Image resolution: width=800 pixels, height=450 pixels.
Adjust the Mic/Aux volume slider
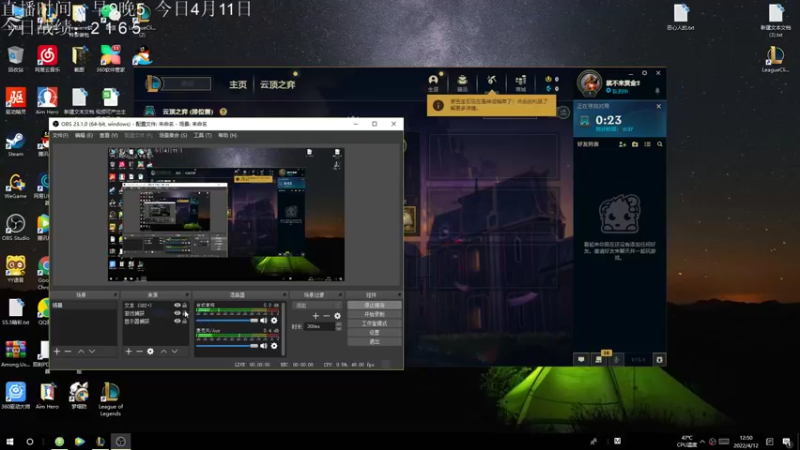(x=227, y=346)
